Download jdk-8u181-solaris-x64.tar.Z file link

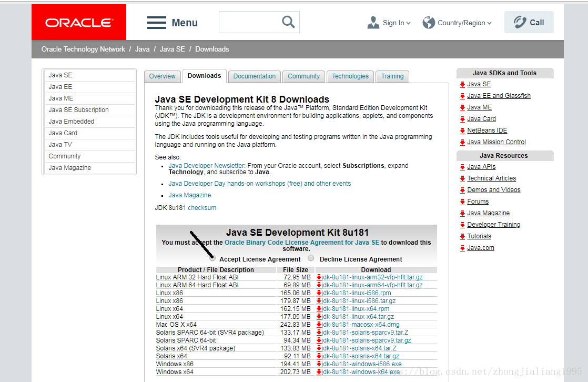click(x=359, y=348)
